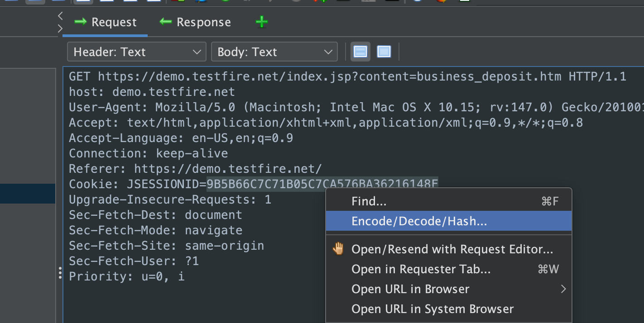Select Find in the context menu
The width and height of the screenshot is (644, 323).
point(369,201)
